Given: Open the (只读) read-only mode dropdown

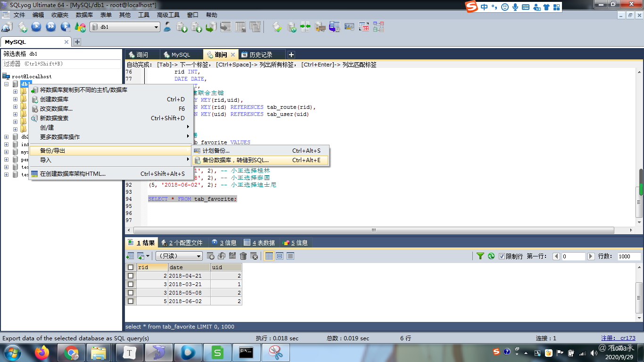Looking at the screenshot, I should (179, 256).
